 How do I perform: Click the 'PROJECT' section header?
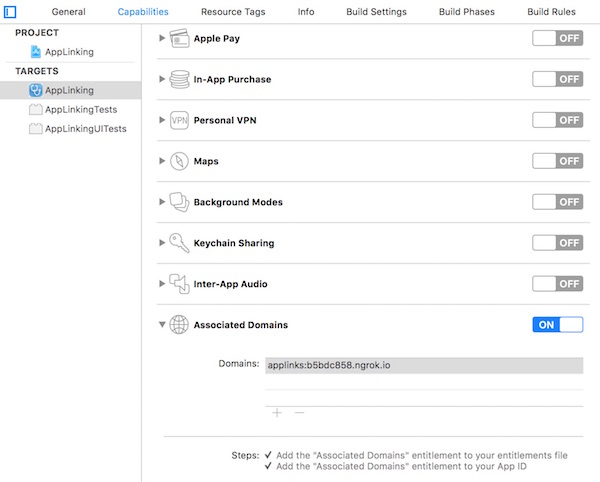tap(37, 33)
